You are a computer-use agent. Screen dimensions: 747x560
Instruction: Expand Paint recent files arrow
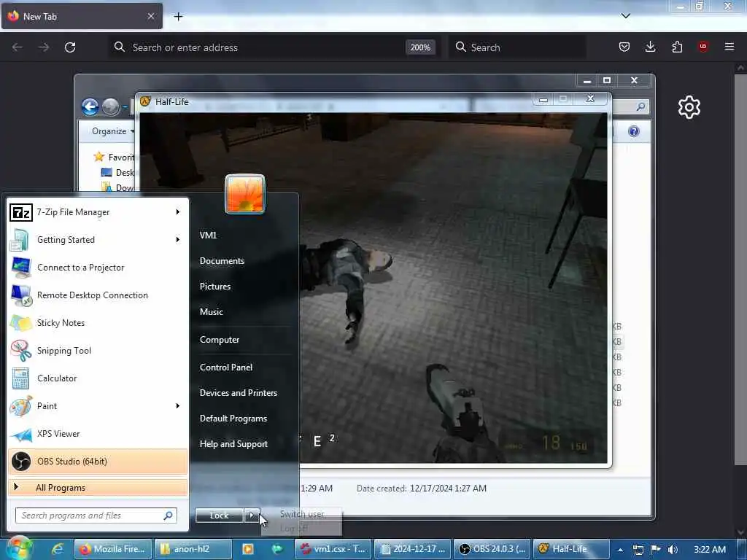coord(178,405)
